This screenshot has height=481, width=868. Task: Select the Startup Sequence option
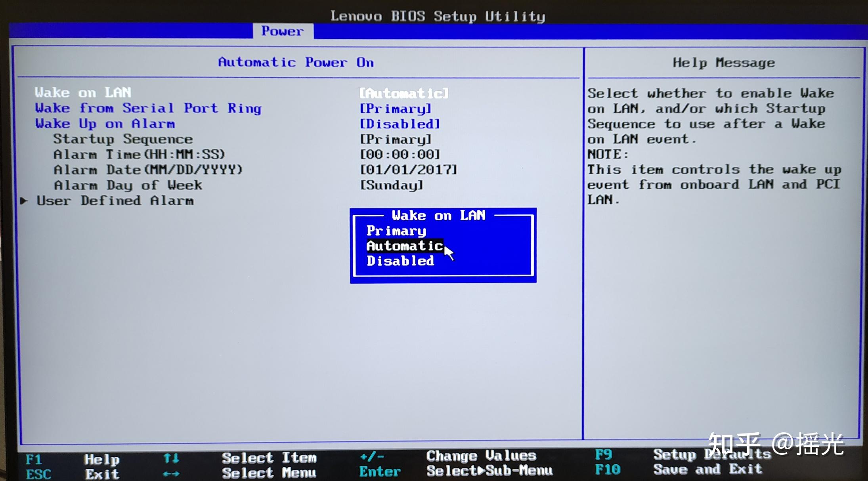(x=123, y=139)
